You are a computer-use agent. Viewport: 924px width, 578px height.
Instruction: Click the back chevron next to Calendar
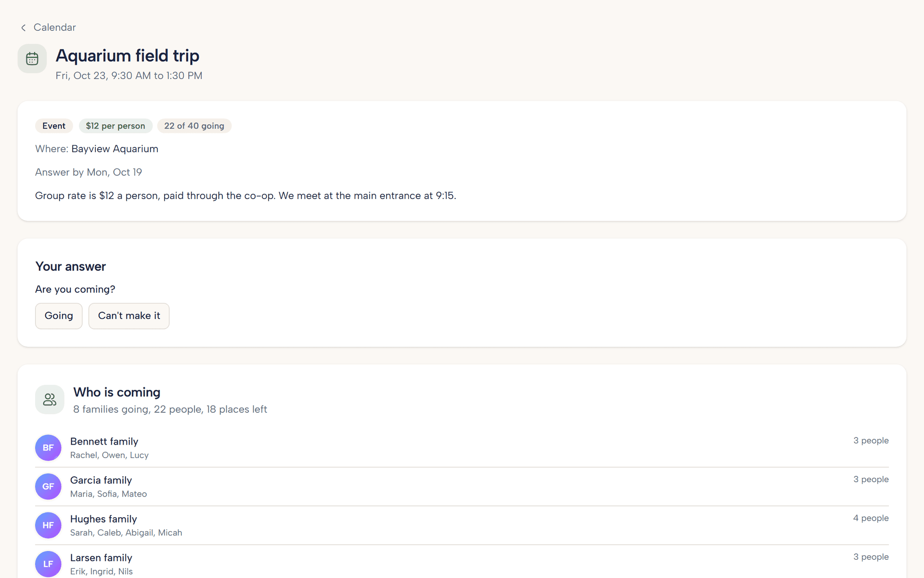pos(23,27)
